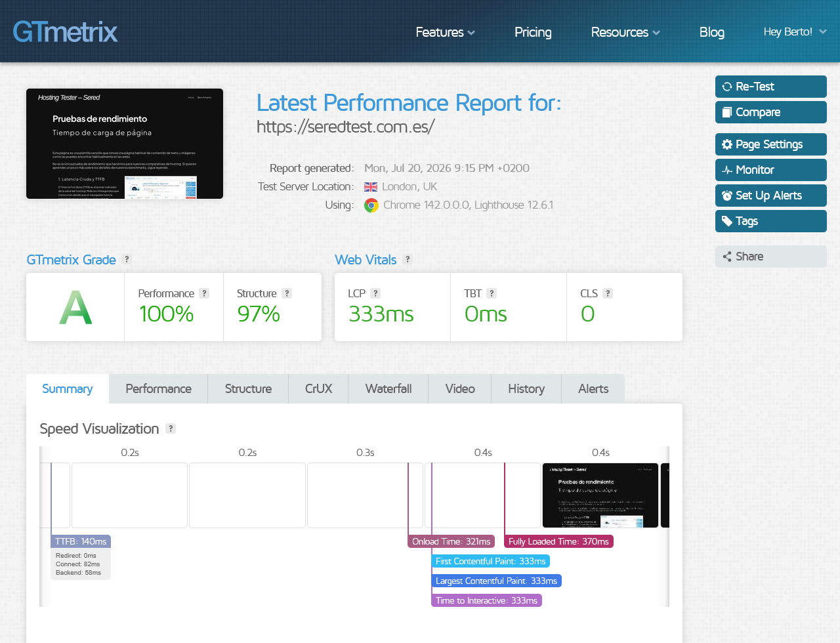Click the Time to Interactive: 333ms marker
Image resolution: width=840 pixels, height=643 pixels.
[x=486, y=600]
